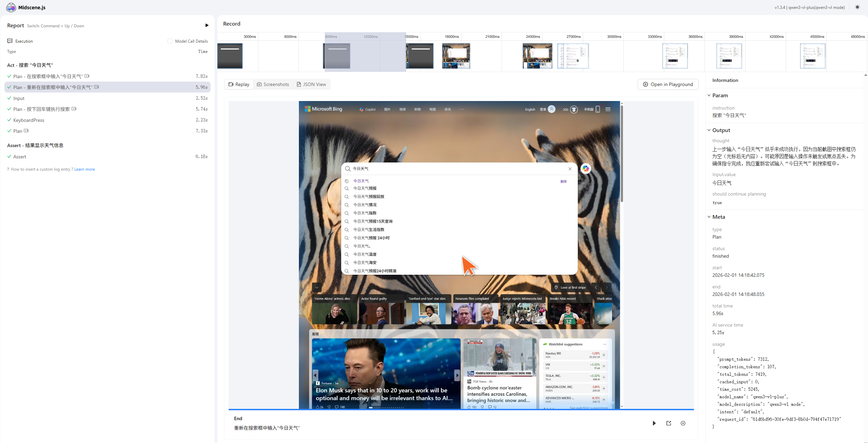
Task: Select the 18000ms timeline screenshot thumbnail
Action: click(x=456, y=56)
